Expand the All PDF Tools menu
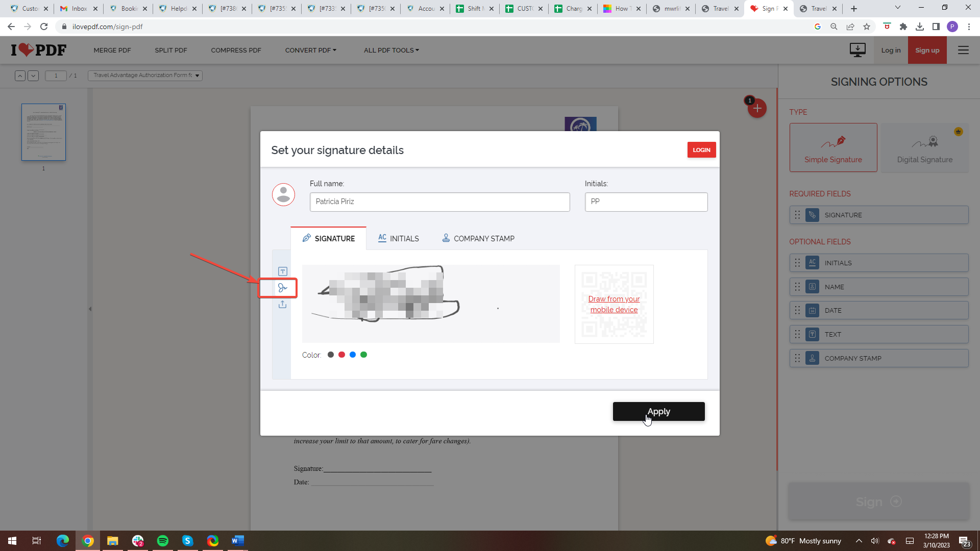Image resolution: width=980 pixels, height=551 pixels. tap(391, 50)
